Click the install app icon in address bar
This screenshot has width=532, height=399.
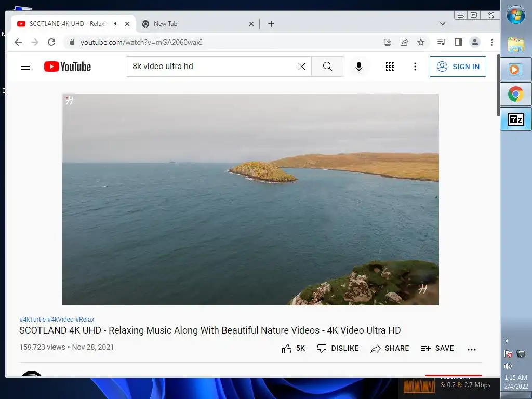click(x=387, y=42)
